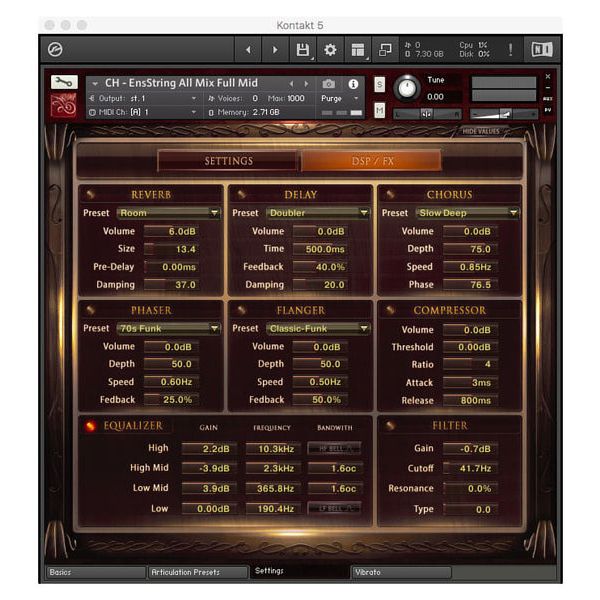This screenshot has height=600, width=600.
Task: Open the Flanger preset dropdown showing Classic-Funk
Action: tap(318, 328)
